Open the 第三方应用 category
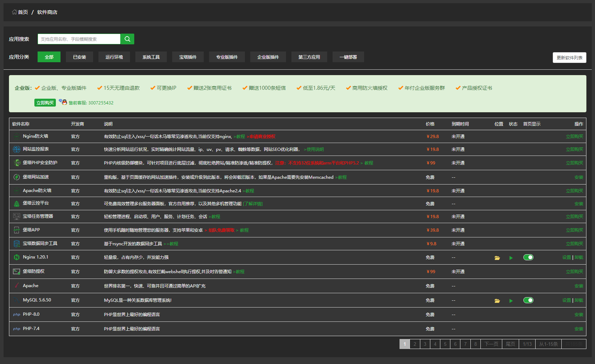 point(309,57)
